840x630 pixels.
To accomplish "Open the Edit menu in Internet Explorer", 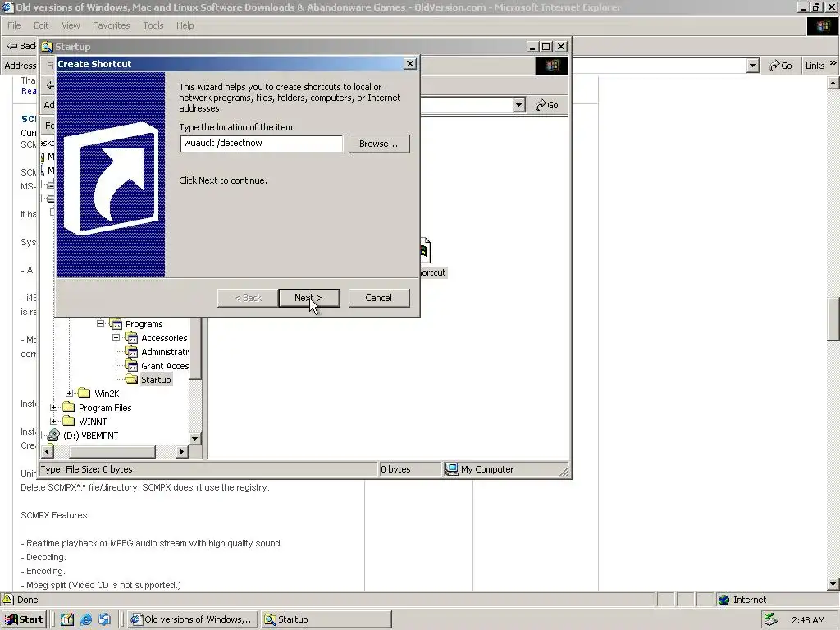I will pos(41,25).
